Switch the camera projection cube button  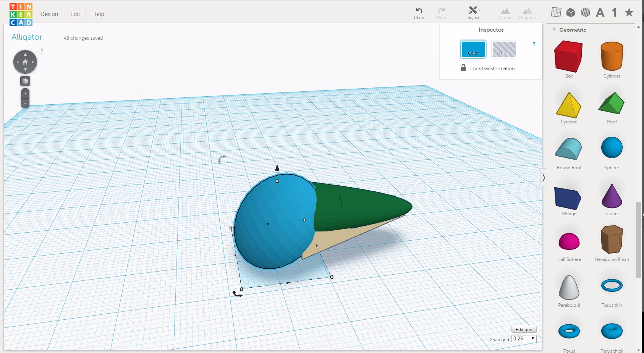(x=25, y=81)
